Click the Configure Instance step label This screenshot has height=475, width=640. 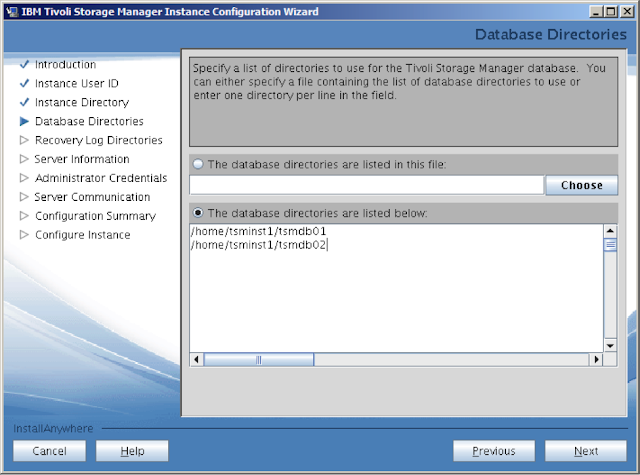click(83, 235)
